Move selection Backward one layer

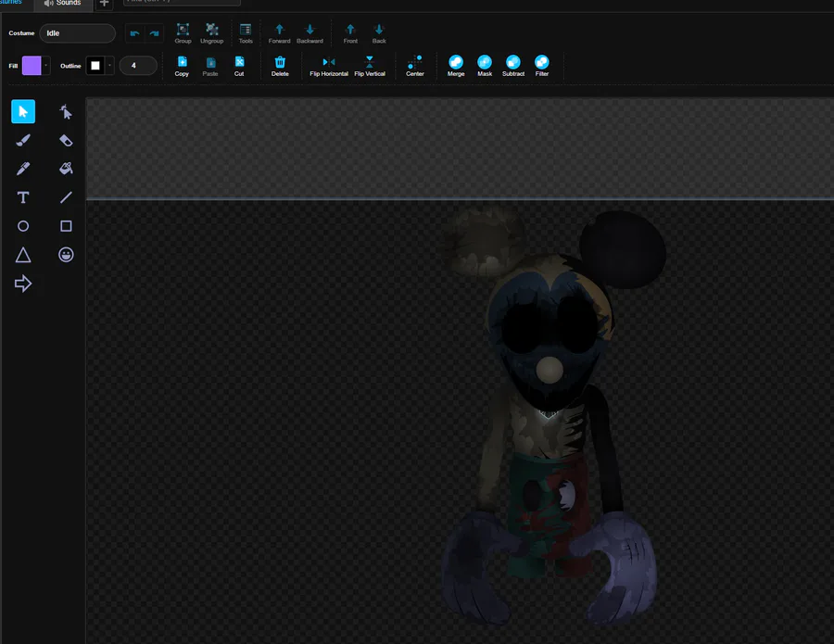click(310, 33)
